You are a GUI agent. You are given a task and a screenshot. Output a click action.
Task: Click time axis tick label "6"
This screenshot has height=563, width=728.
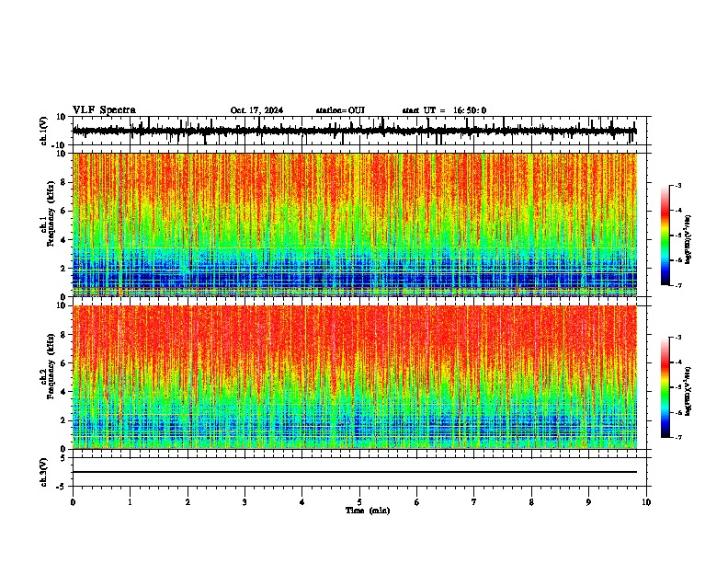click(x=417, y=502)
